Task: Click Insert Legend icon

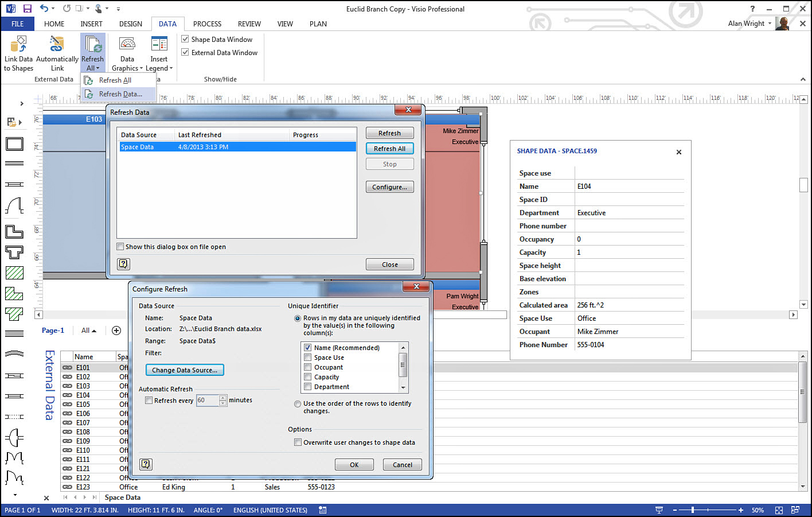Action: 159,44
